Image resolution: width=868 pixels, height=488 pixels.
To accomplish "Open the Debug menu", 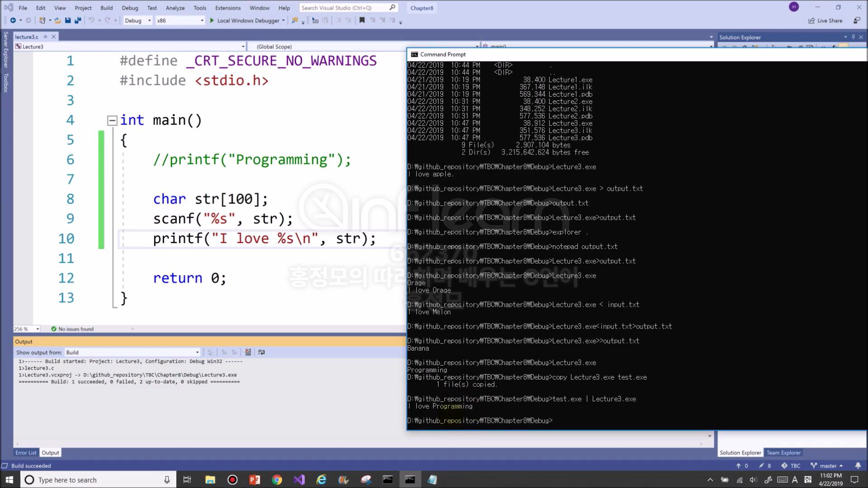I will coord(130,8).
